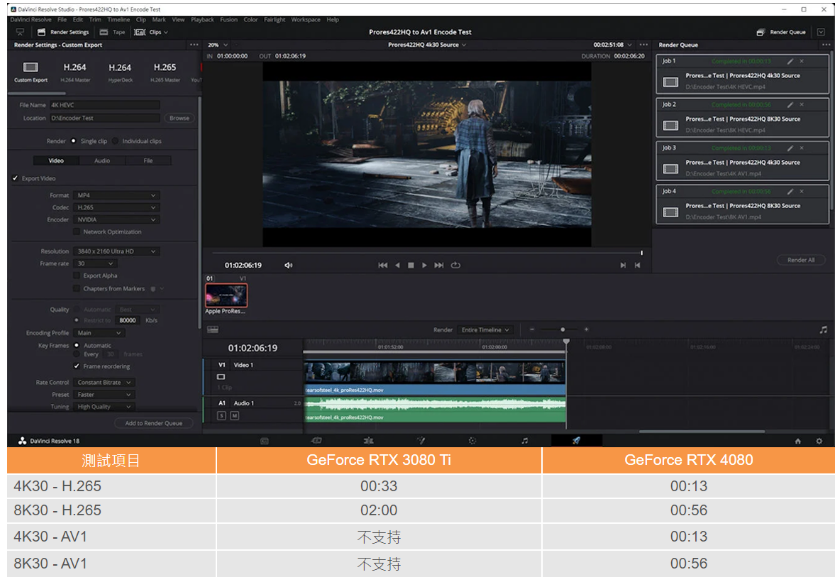Open the Fairlight menu
This screenshot has width=835, height=577.
pos(274,20)
